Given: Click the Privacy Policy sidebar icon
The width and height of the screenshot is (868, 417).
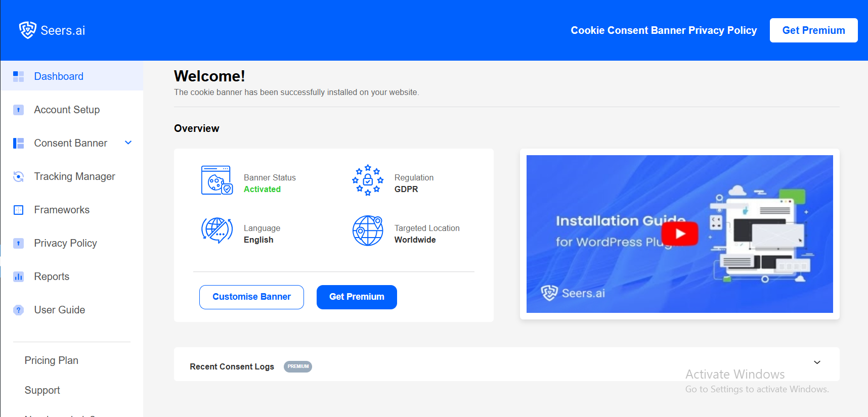Looking at the screenshot, I should 19,243.
